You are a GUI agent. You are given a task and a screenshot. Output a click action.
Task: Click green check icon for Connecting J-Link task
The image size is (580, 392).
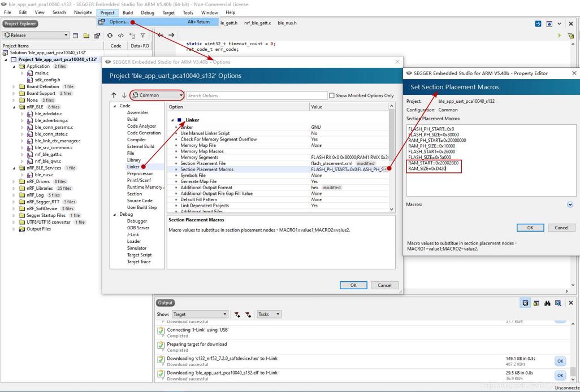click(x=161, y=332)
